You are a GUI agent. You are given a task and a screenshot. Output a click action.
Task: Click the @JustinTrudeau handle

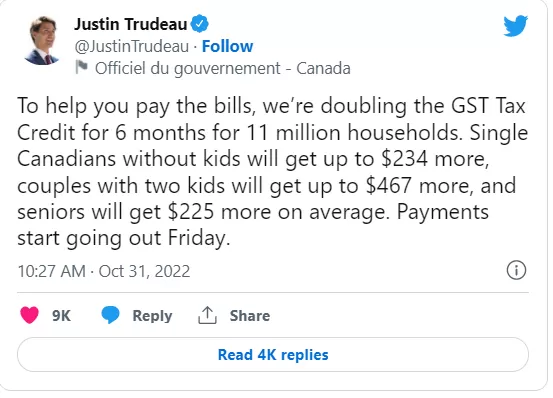tap(132, 47)
